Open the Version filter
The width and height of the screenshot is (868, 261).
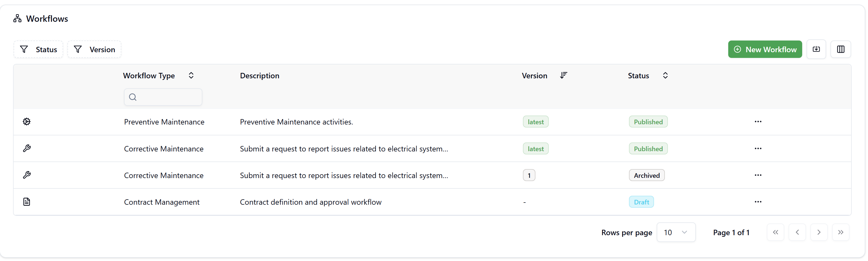[94, 49]
